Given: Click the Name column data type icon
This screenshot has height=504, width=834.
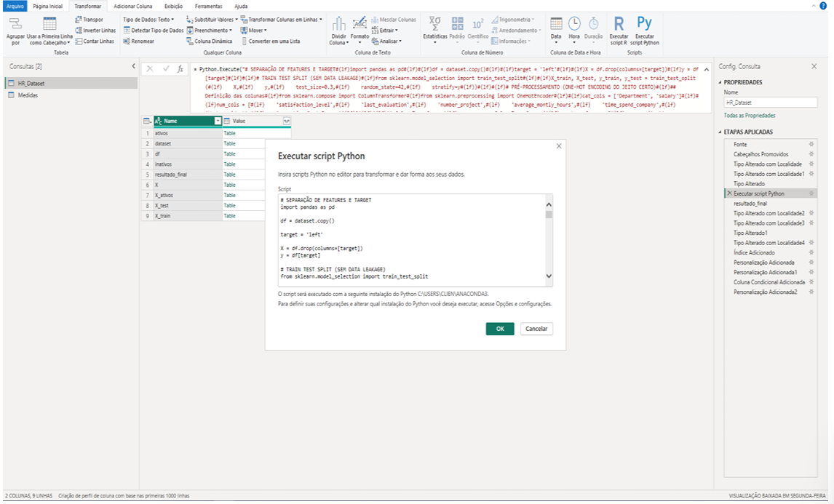Looking at the screenshot, I should pos(158,121).
